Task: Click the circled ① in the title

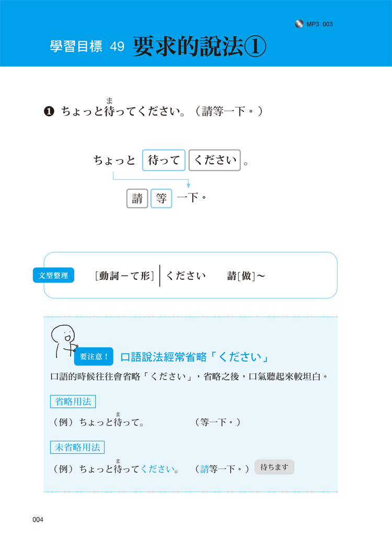Action: 255,47
